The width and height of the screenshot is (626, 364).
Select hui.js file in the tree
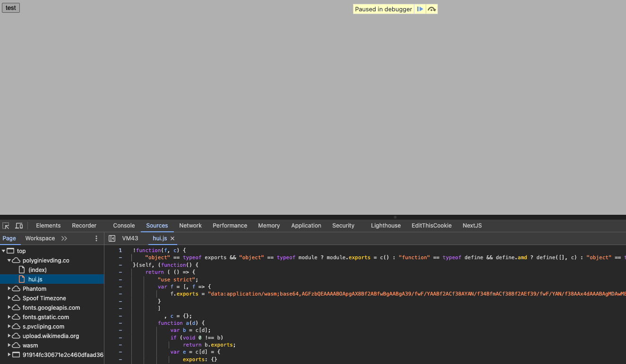[x=35, y=279]
